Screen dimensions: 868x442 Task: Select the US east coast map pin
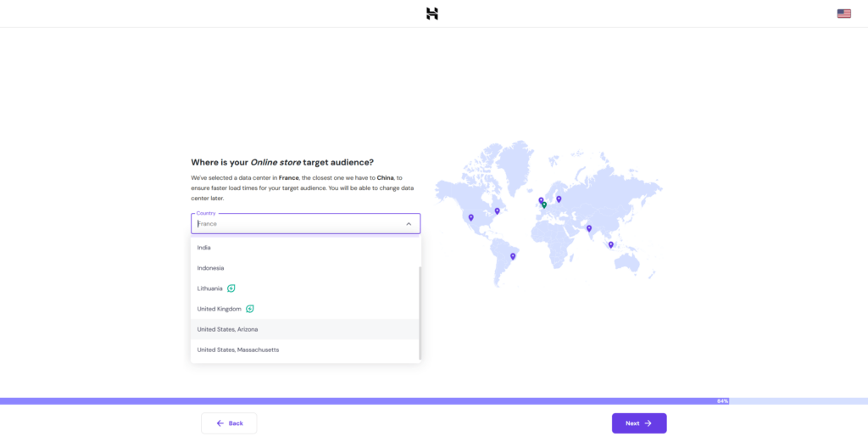click(x=498, y=210)
